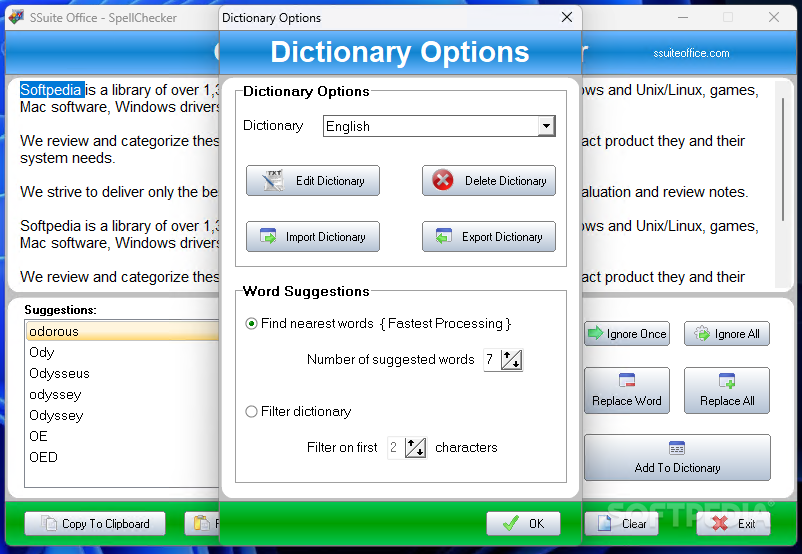Select the lowercase 'odyssey' suggestion
This screenshot has height=554, width=802.
[123, 394]
